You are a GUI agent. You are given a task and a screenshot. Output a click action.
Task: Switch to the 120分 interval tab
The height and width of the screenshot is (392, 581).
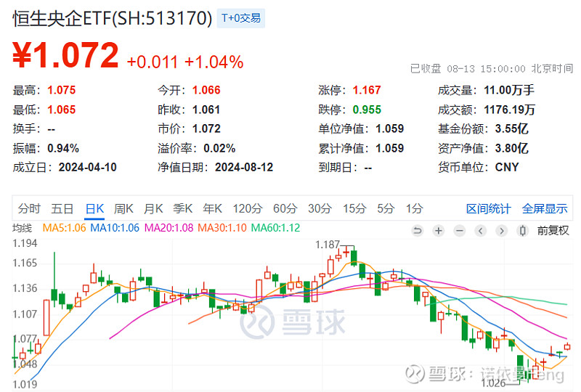248,208
